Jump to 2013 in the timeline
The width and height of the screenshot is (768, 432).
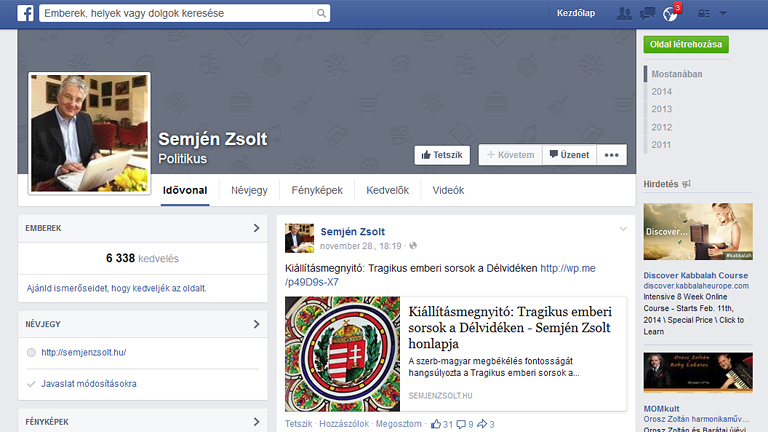pyautogui.click(x=662, y=109)
